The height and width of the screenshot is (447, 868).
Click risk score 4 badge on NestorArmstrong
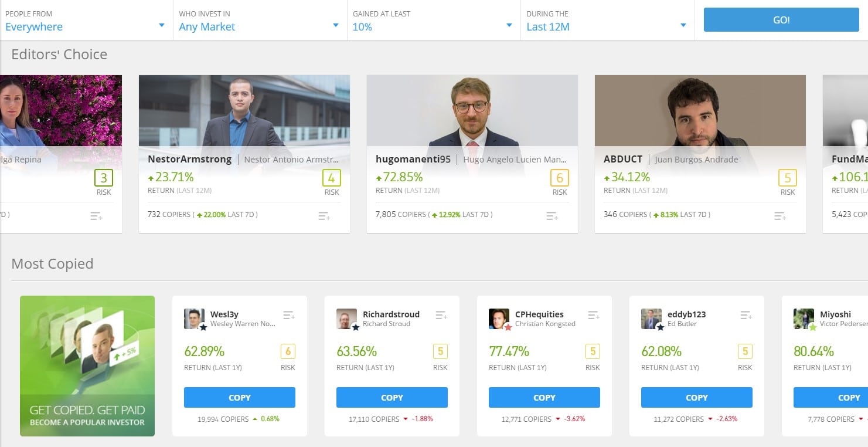(x=332, y=178)
